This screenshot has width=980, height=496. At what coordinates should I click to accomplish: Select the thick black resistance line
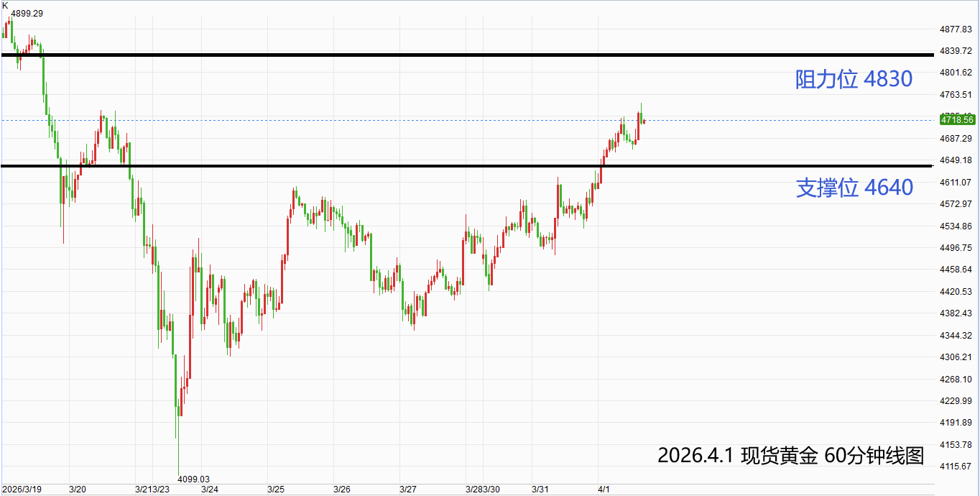point(467,55)
